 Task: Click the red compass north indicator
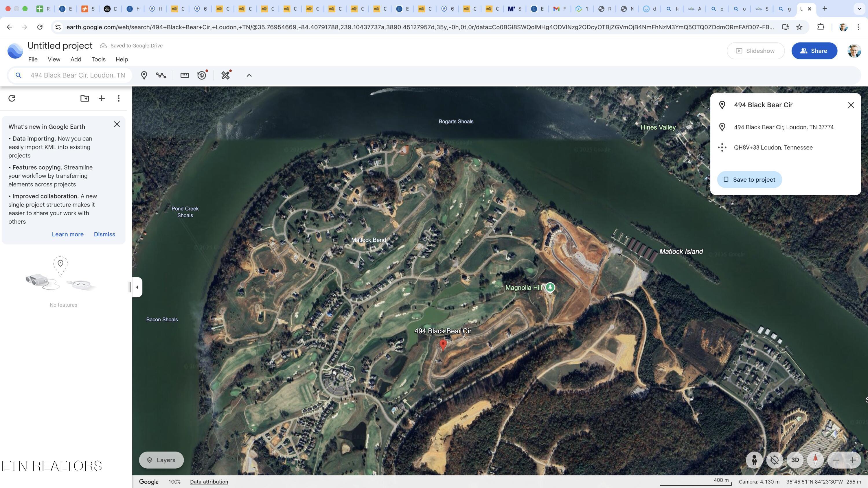point(815,460)
